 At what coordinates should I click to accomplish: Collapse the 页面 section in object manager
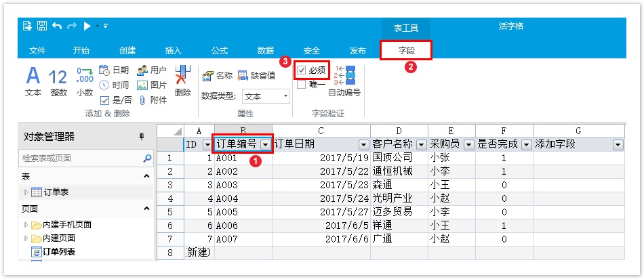pos(146,209)
